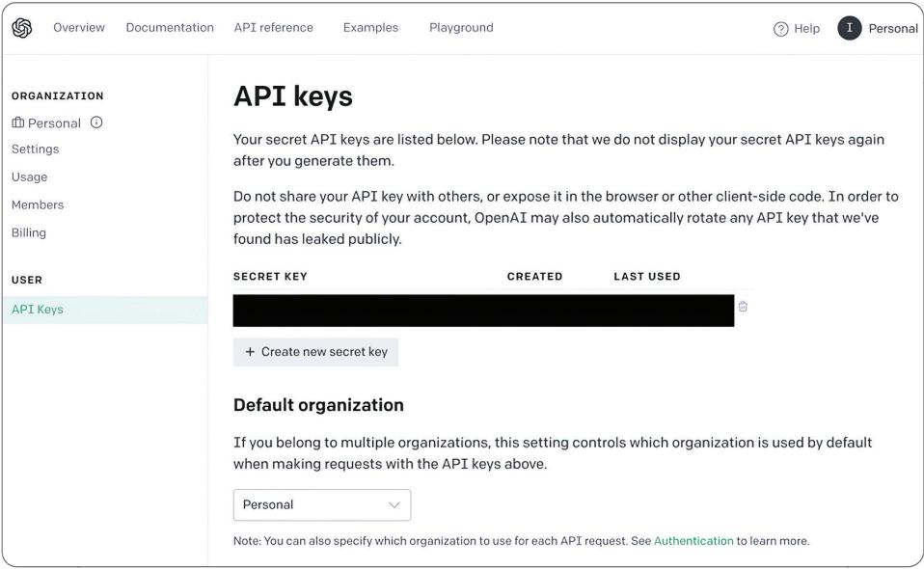Open the Default organization dropdown
The height and width of the screenshot is (569, 924).
click(x=322, y=504)
